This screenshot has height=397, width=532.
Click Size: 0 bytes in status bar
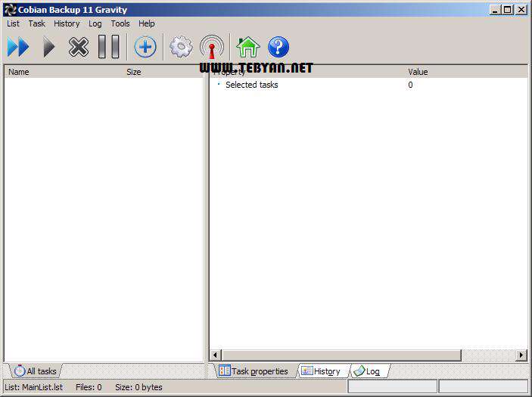[138, 387]
